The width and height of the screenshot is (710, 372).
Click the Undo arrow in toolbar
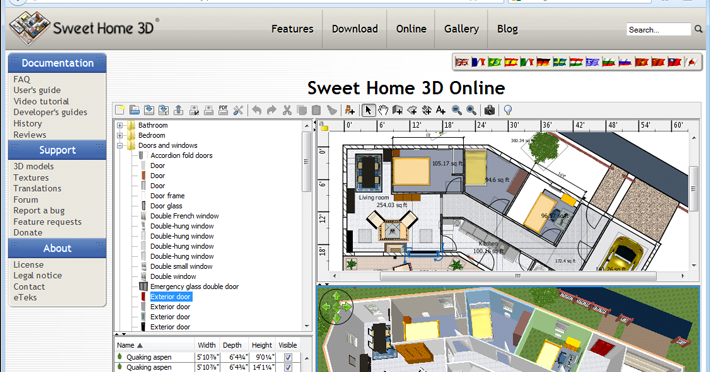tap(257, 110)
